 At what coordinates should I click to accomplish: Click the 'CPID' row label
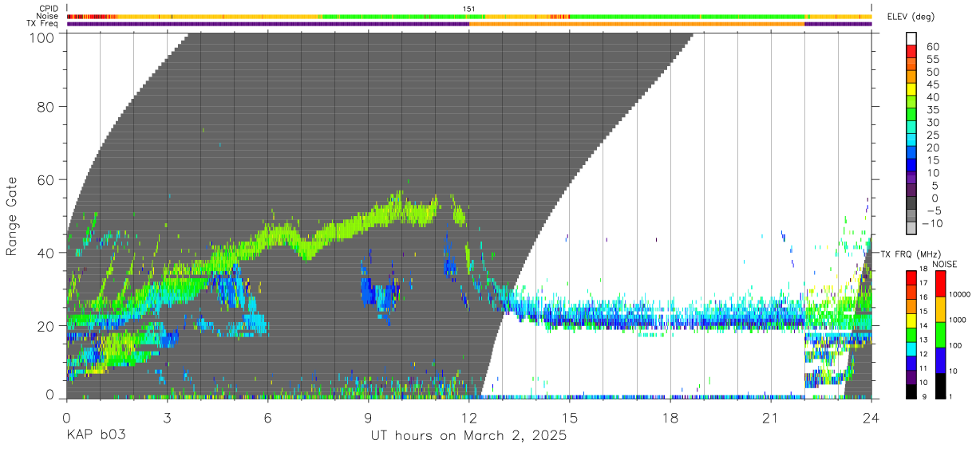[x=49, y=9]
